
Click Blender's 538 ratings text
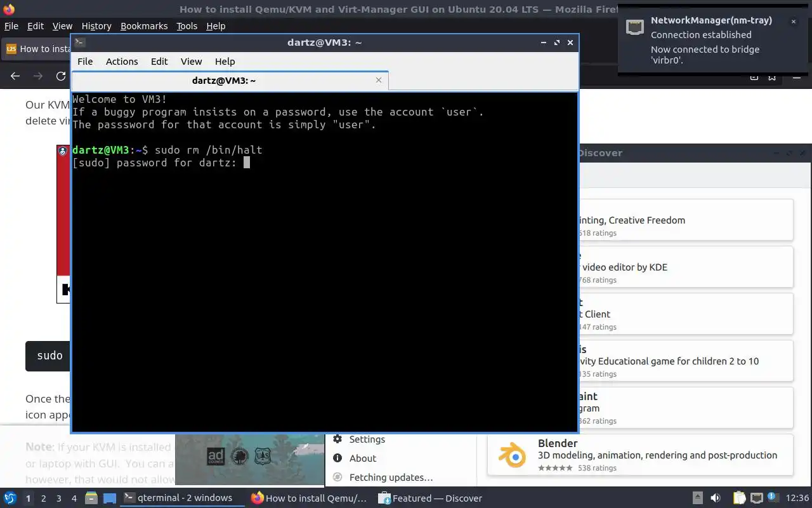click(596, 468)
